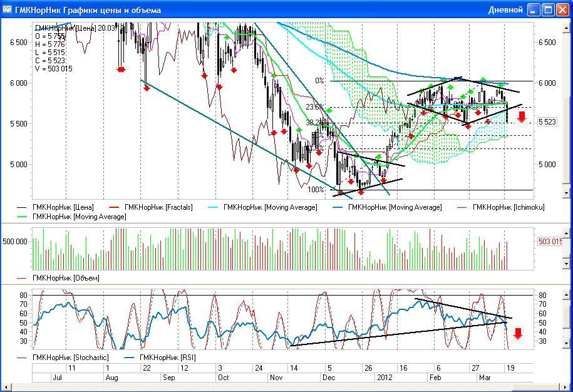Click the up arrow of Stochastic/RSI panel scrollbar
The image size is (573, 392).
(567, 294)
